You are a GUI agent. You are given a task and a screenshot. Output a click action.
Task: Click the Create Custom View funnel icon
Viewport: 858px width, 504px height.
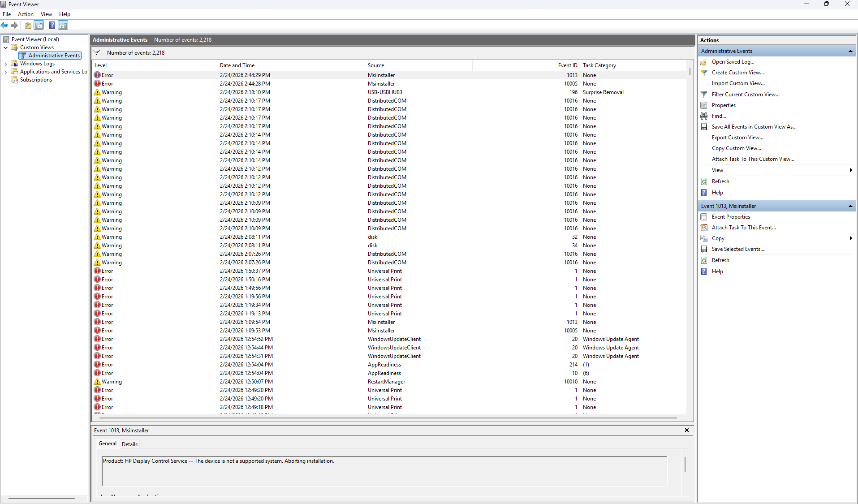point(704,73)
